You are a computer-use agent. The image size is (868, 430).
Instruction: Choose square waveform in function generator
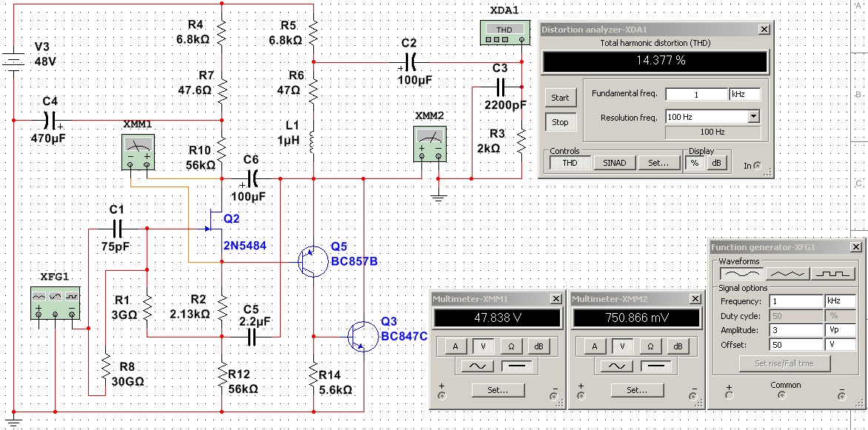(x=832, y=273)
